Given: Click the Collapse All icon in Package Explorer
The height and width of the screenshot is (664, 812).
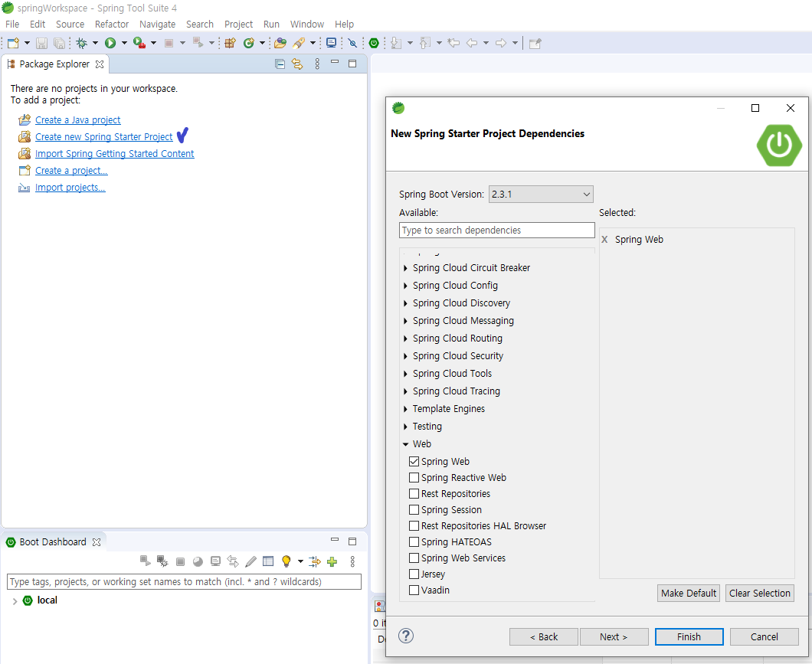Looking at the screenshot, I should pos(280,64).
